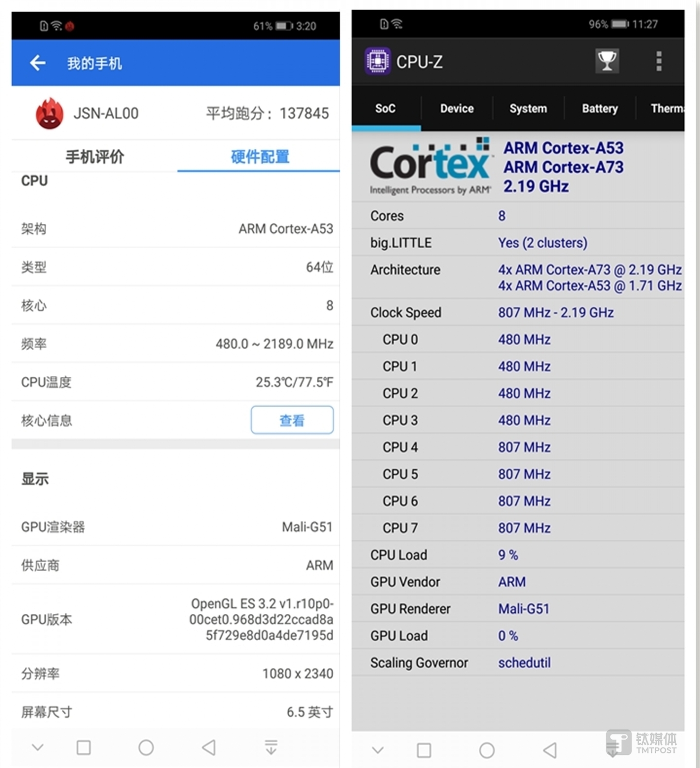Tap GPU Vendor value ARM in CPU-Z

tap(511, 582)
